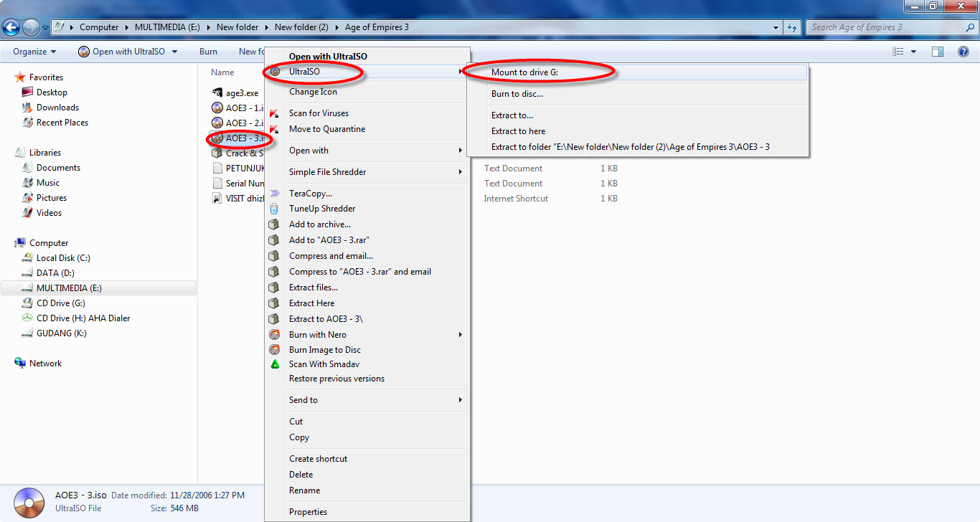Click the Name column header
The image size is (980, 522).
(x=222, y=72)
